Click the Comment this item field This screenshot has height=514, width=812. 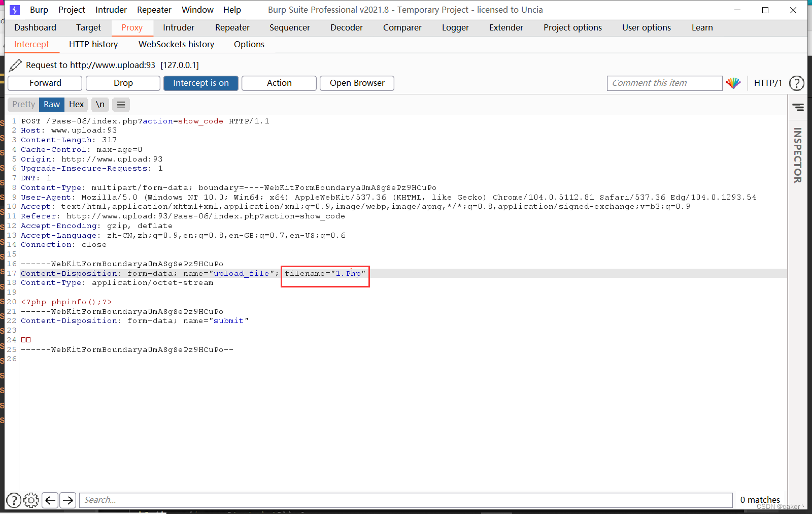click(664, 83)
